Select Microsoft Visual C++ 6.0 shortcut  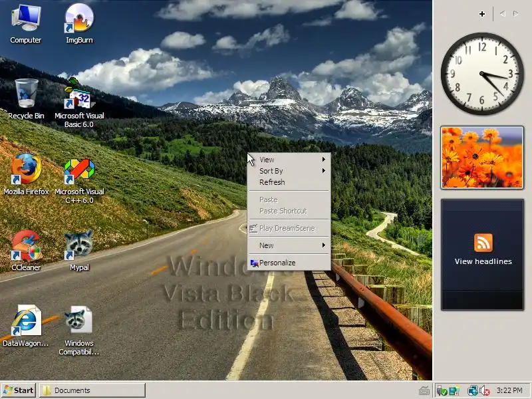click(x=79, y=181)
